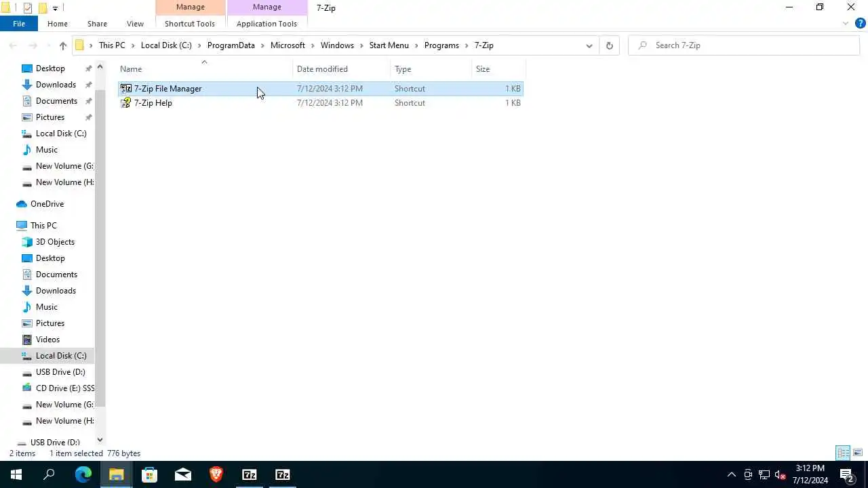This screenshot has width=868, height=488.
Task: Click the network tray icon
Action: coord(764,474)
